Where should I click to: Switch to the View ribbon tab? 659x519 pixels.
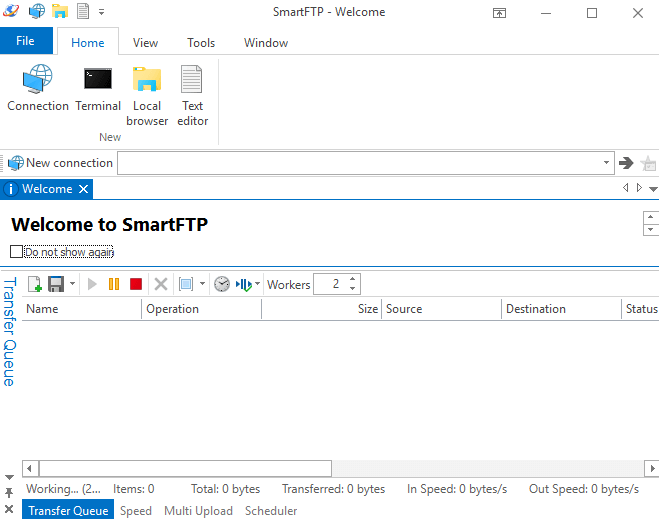coord(145,42)
